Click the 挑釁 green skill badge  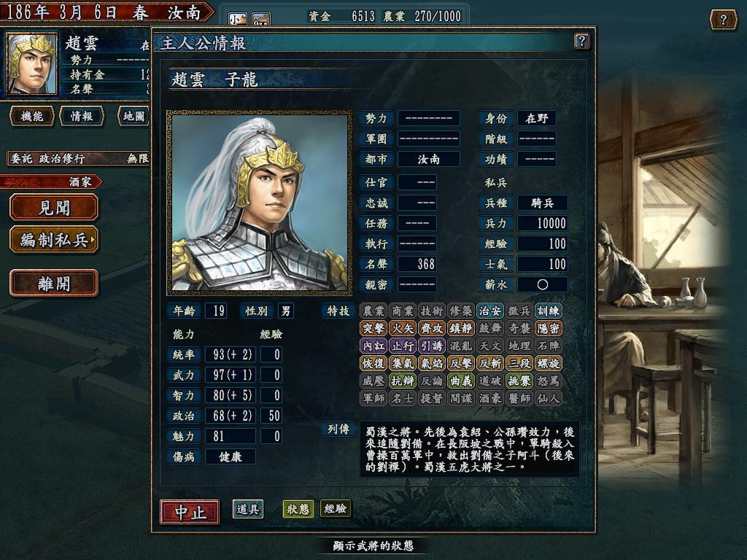click(519, 381)
